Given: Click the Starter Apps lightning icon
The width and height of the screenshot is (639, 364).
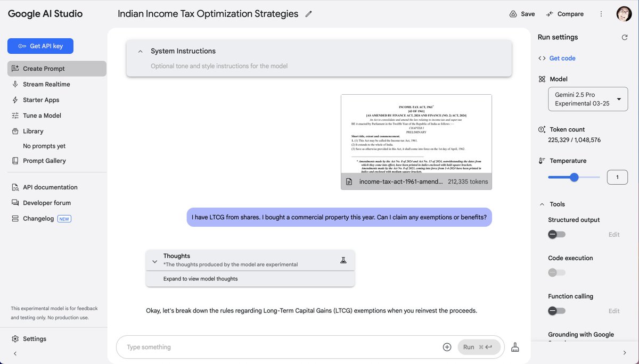Looking at the screenshot, I should 15,100.
